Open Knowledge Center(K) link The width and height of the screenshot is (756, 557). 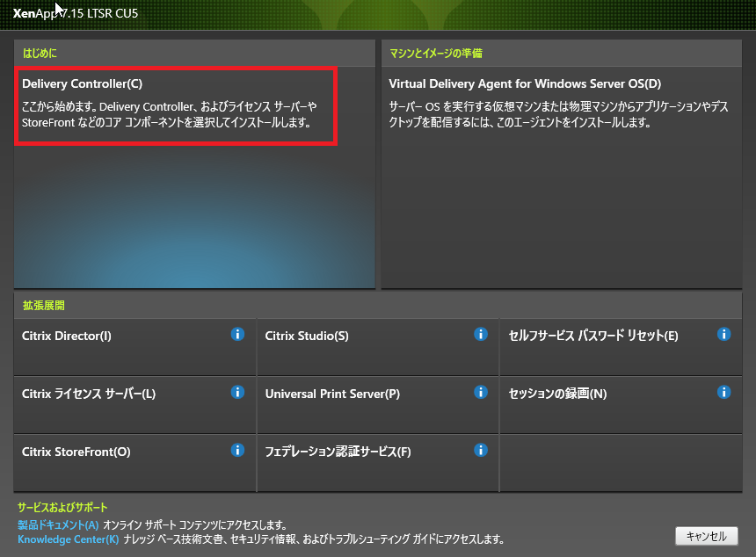point(68,539)
